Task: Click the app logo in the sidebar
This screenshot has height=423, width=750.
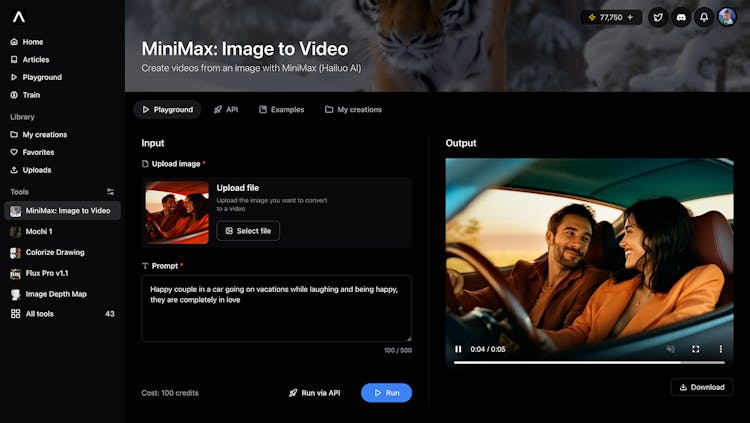Action: pyautogui.click(x=19, y=17)
